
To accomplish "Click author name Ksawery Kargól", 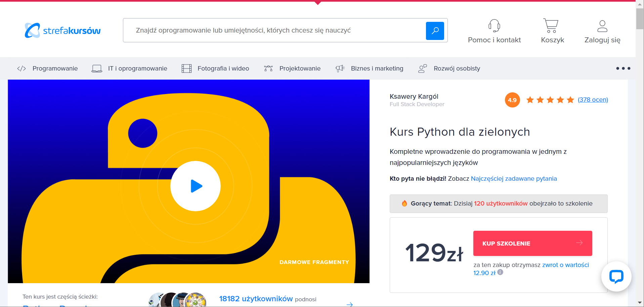I will point(414,96).
